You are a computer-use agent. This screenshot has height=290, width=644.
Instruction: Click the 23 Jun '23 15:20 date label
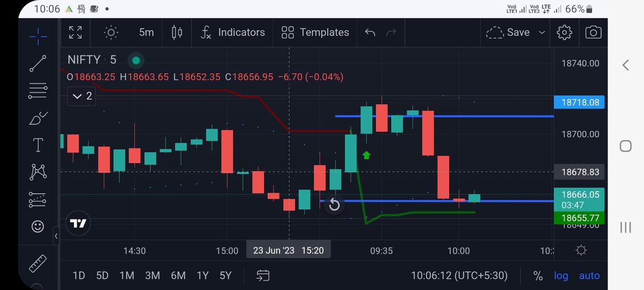click(x=289, y=250)
